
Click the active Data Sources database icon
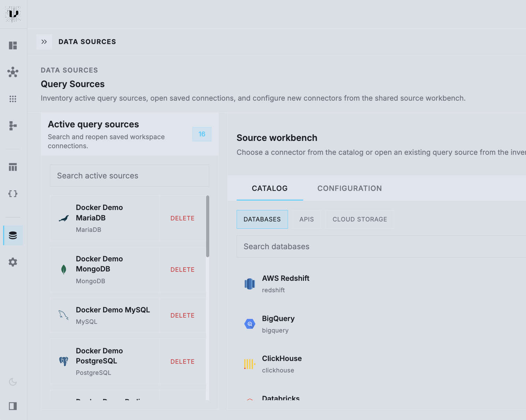13,235
